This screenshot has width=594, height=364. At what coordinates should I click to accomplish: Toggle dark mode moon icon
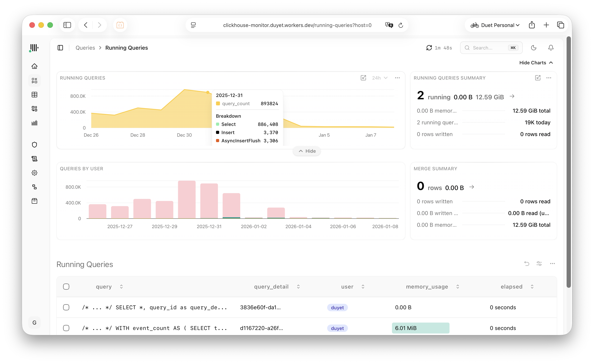[534, 48]
